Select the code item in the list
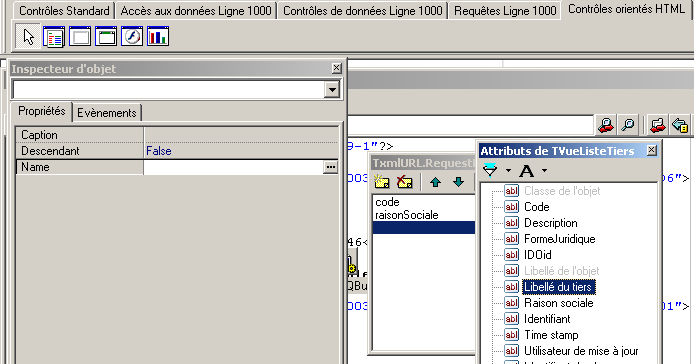Image resolution: width=694 pixels, height=364 pixels. click(x=387, y=202)
